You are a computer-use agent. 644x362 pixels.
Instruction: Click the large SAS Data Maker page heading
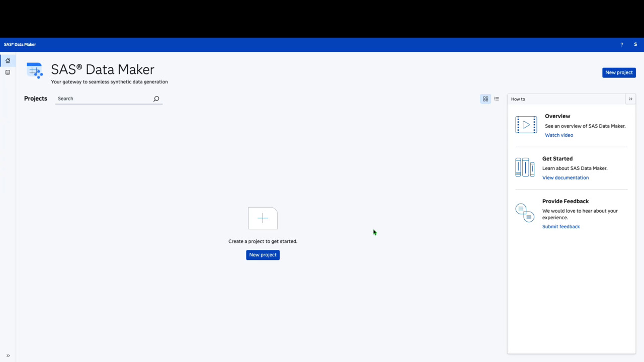103,69
